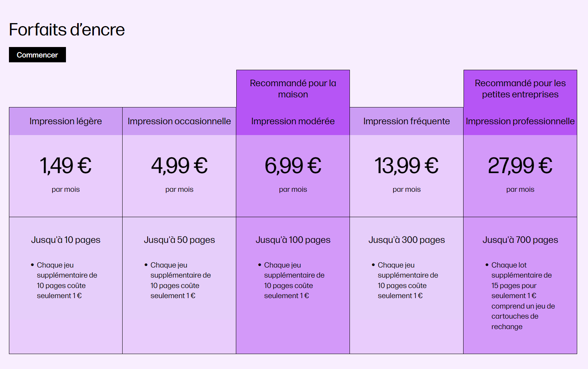The width and height of the screenshot is (588, 369).
Task: Click Jusqu'à 700 pages text
Action: (520, 240)
